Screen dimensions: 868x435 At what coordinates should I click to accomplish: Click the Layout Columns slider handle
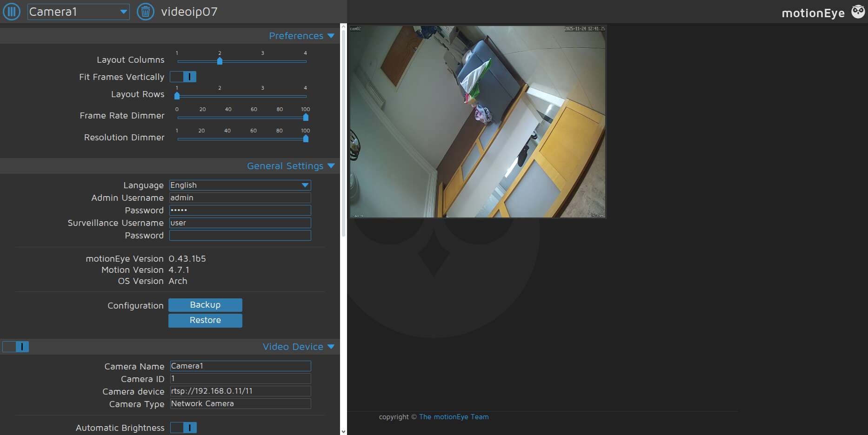point(220,61)
